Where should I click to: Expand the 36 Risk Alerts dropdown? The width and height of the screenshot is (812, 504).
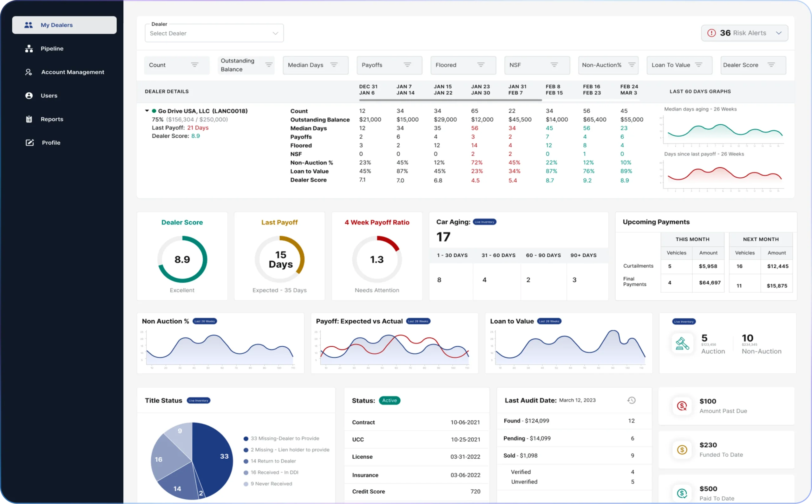779,33
